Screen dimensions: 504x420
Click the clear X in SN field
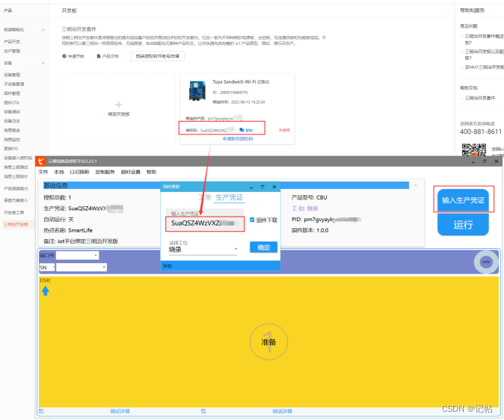click(x=104, y=267)
